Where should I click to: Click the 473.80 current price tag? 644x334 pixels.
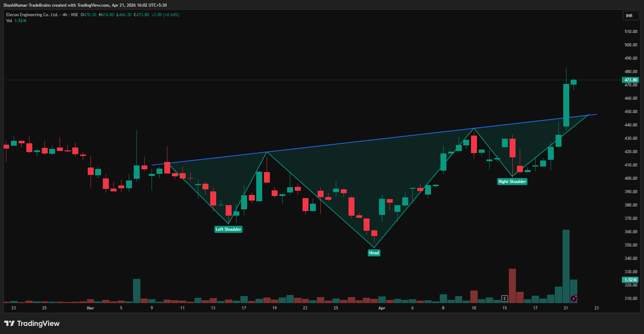631,80
